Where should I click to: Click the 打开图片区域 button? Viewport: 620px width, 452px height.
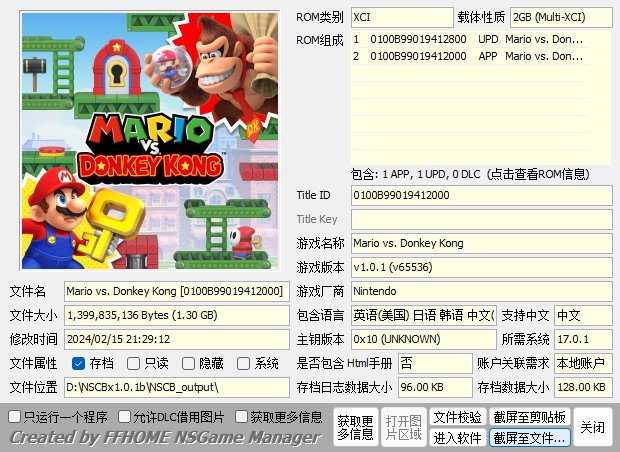(404, 427)
